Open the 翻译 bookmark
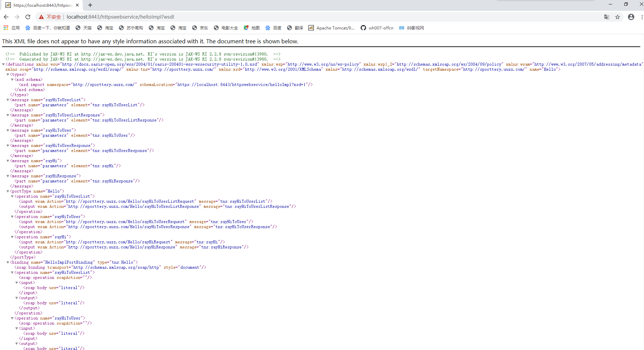Image resolution: width=644 pixels, height=350 pixels. 297,28
